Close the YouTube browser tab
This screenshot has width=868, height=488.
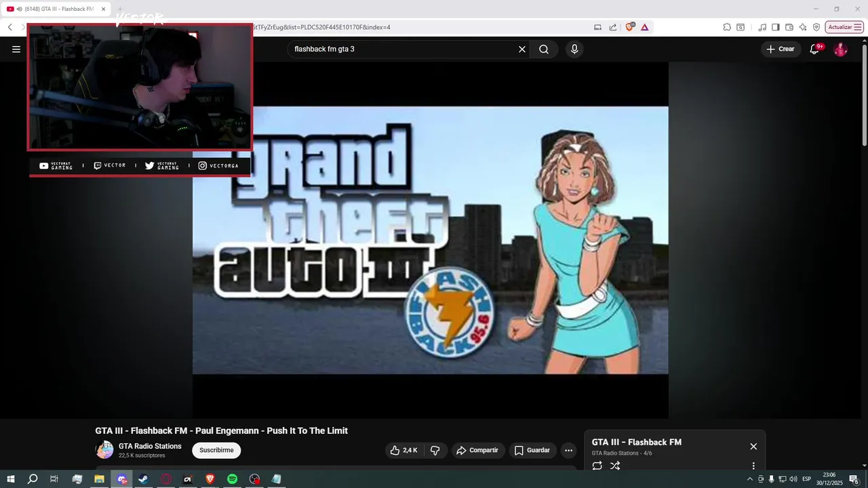[103, 9]
